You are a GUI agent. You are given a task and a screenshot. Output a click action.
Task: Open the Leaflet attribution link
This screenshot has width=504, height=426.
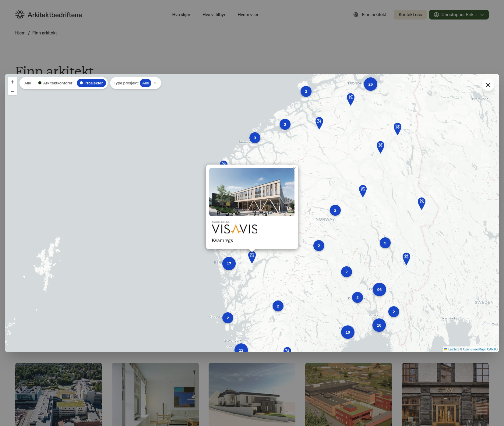(453, 349)
